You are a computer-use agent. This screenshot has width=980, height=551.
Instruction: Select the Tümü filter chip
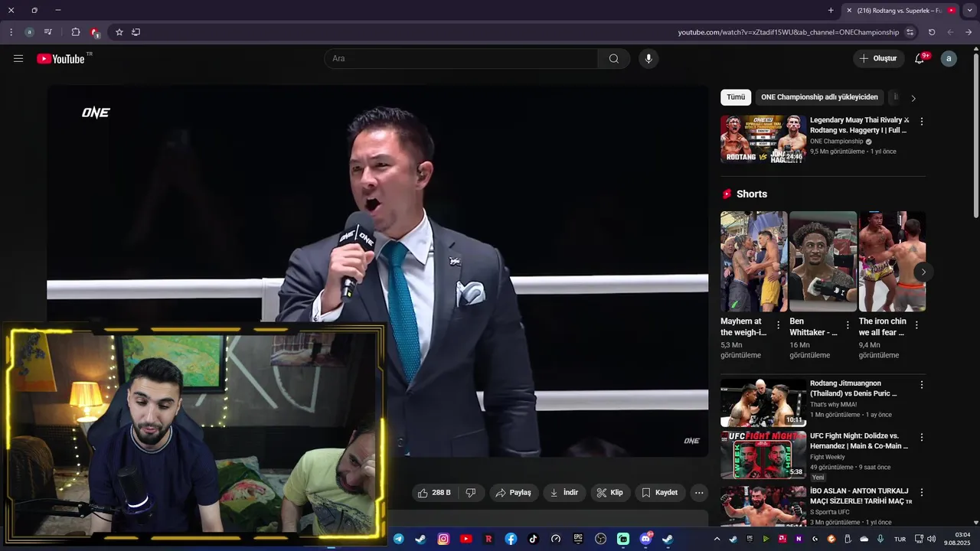pos(736,97)
